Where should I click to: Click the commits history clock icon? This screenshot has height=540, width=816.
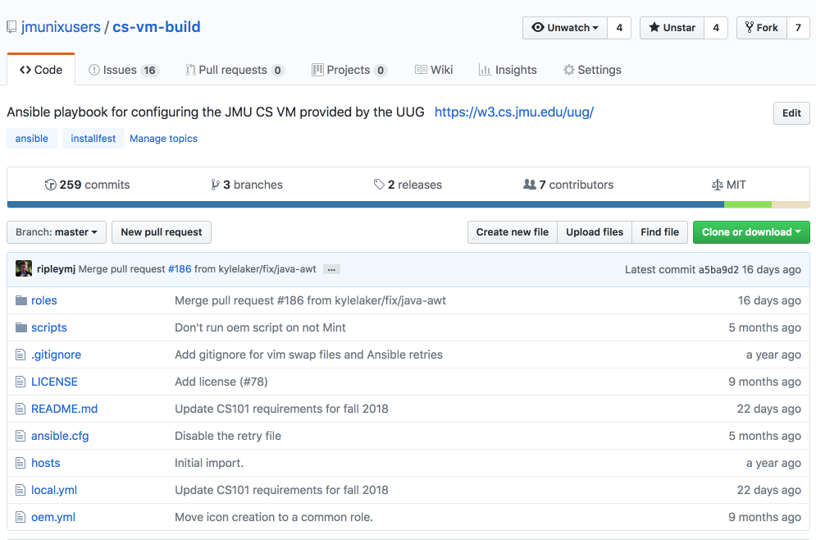(x=50, y=185)
